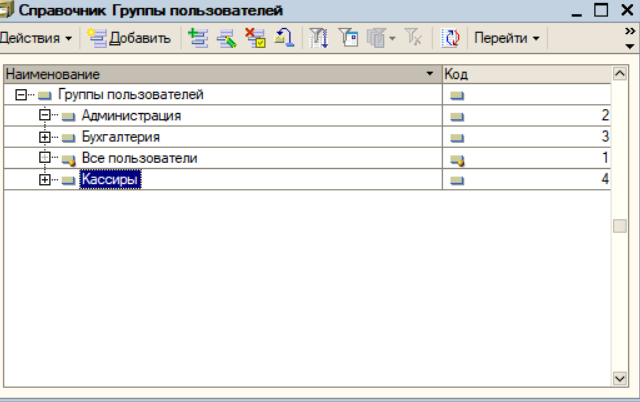Click the code cell with value 3
The height and width of the screenshot is (402, 640).
point(527,137)
